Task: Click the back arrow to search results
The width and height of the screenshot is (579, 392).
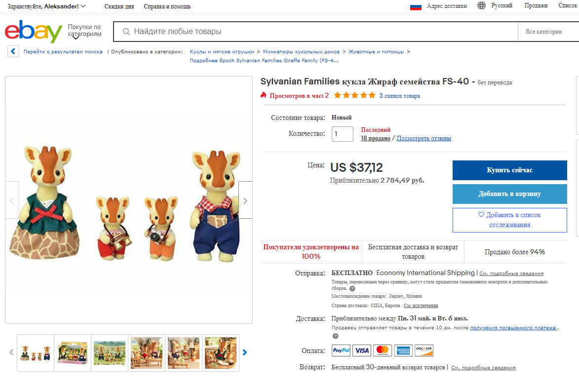Action: (13, 51)
